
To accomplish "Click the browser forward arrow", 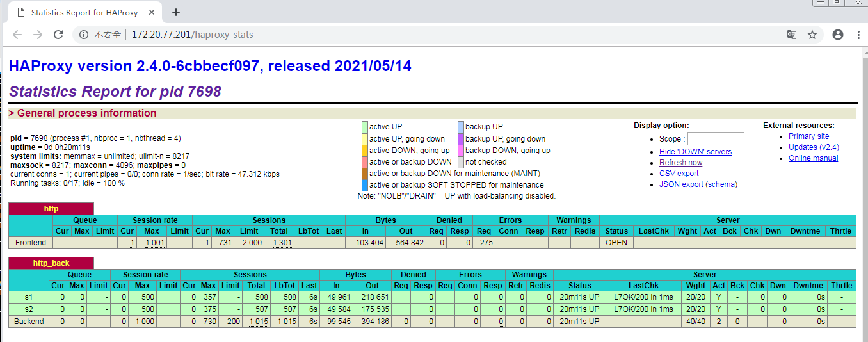I will (x=38, y=35).
